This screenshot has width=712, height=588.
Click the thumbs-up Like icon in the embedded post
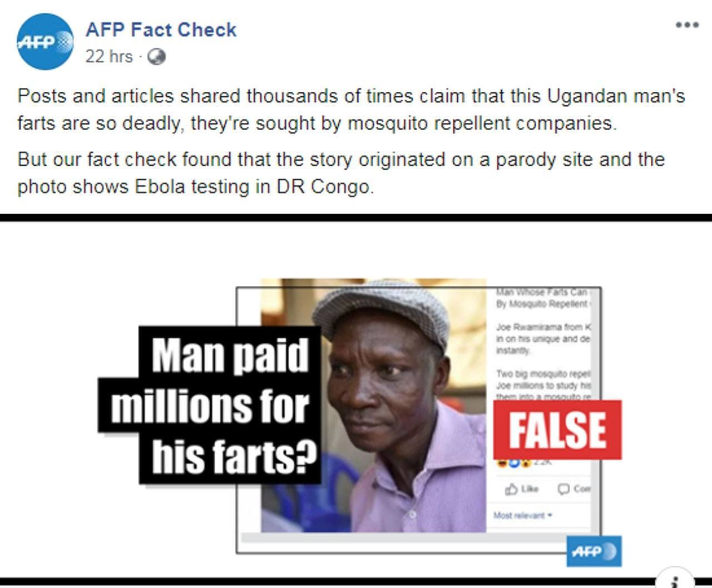(512, 489)
